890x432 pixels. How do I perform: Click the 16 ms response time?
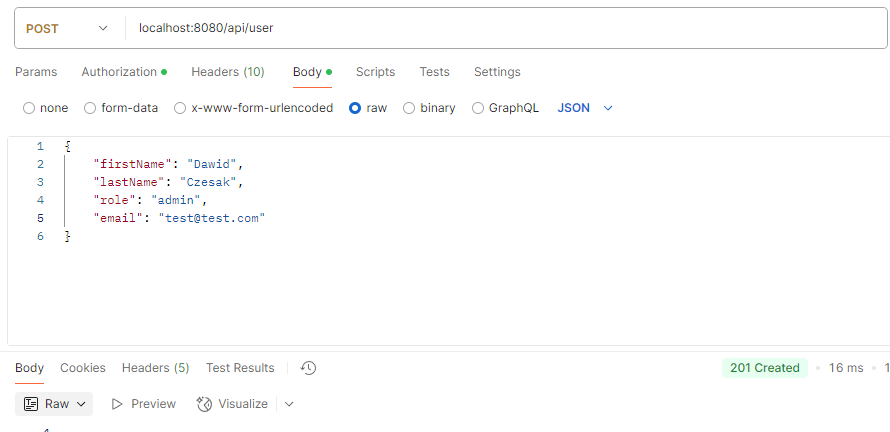(846, 368)
